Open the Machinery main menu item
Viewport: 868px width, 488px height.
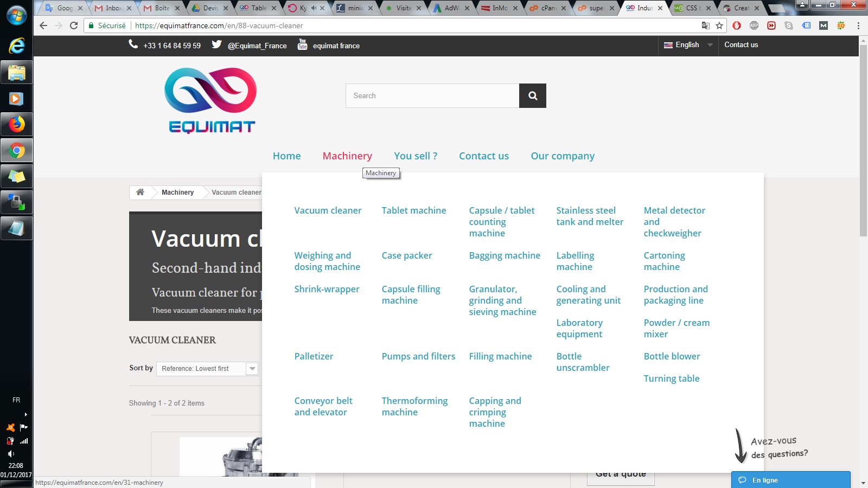[347, 156]
